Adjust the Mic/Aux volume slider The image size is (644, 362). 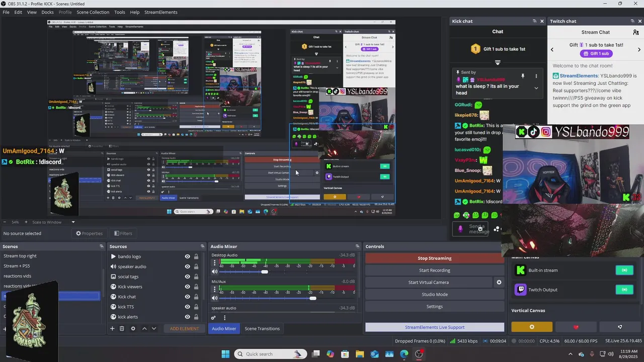click(313, 298)
